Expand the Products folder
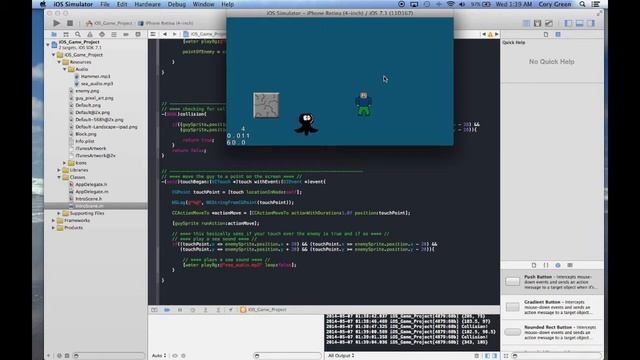This screenshot has height=360, width=640. pos(53,228)
